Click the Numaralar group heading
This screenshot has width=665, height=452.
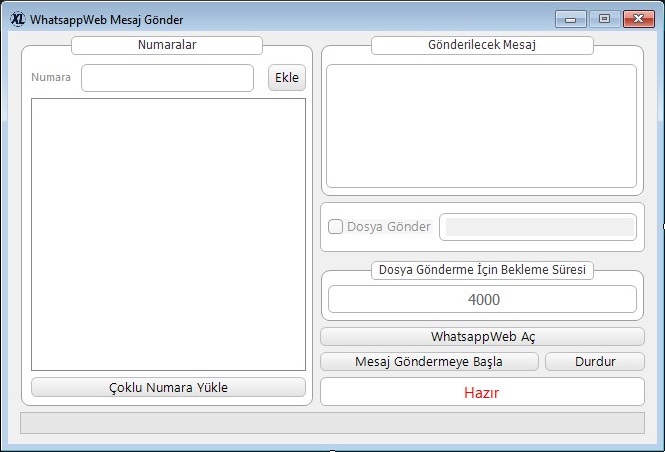point(167,45)
